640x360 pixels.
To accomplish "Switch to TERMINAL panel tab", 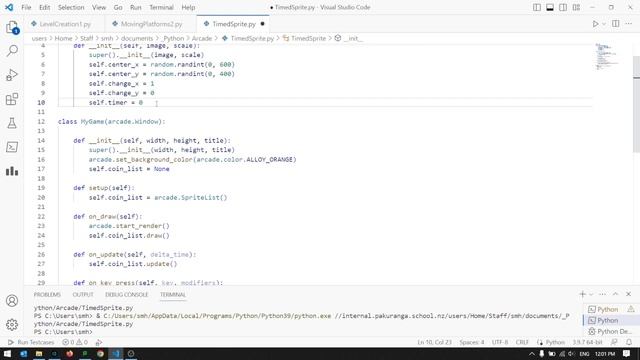I will (173, 295).
